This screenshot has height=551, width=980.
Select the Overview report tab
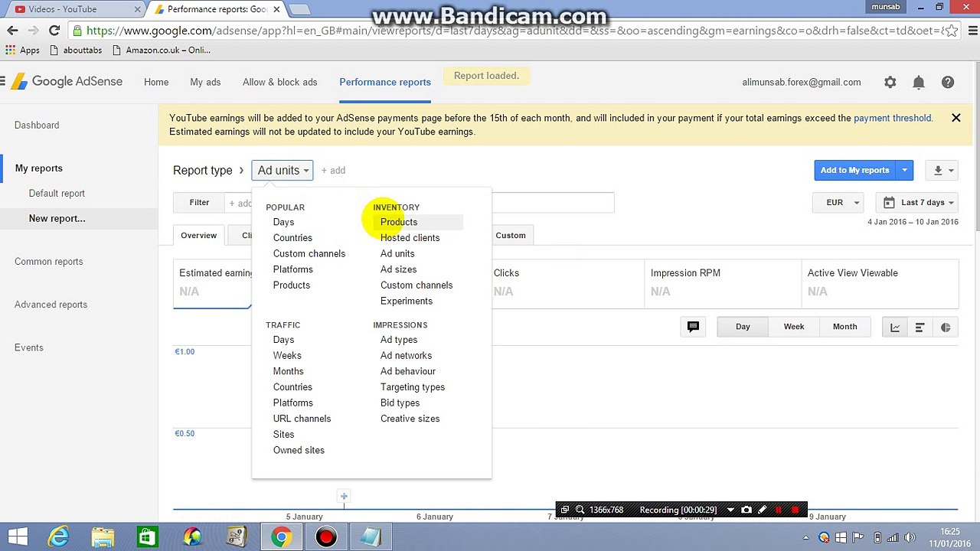198,236
